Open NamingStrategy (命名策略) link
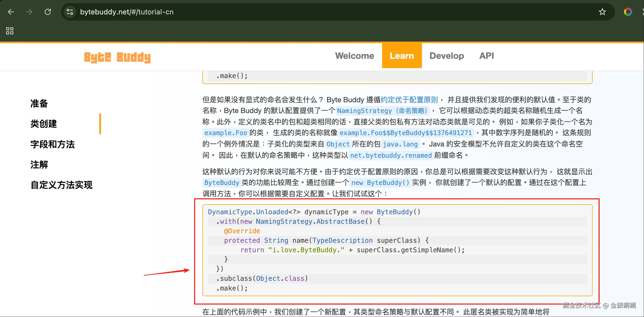 pyautogui.click(x=382, y=111)
